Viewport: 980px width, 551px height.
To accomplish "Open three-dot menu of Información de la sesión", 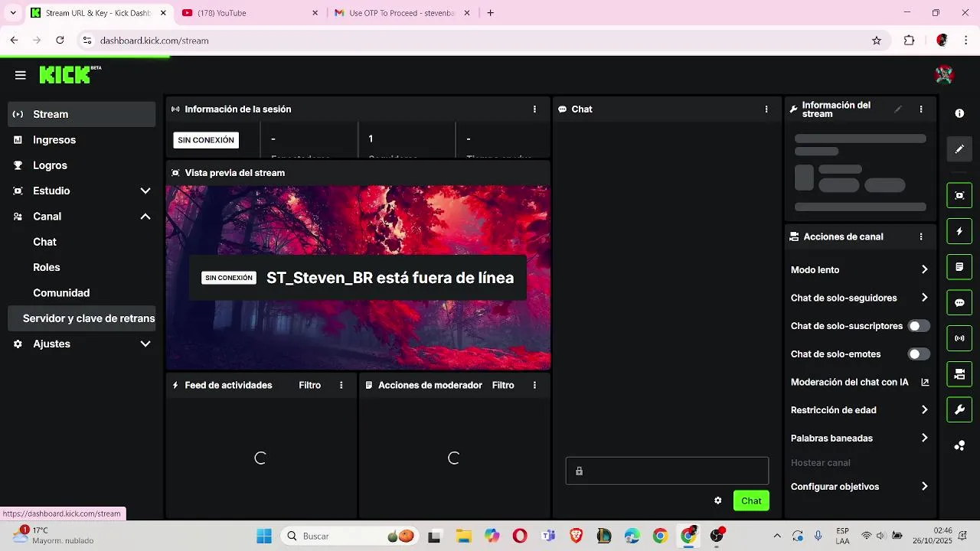I will pos(534,109).
